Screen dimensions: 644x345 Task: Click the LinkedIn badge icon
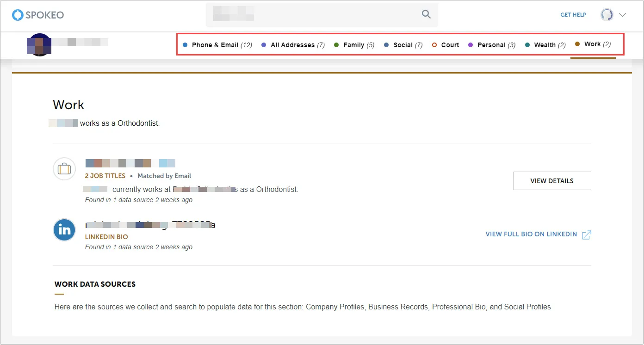point(64,230)
